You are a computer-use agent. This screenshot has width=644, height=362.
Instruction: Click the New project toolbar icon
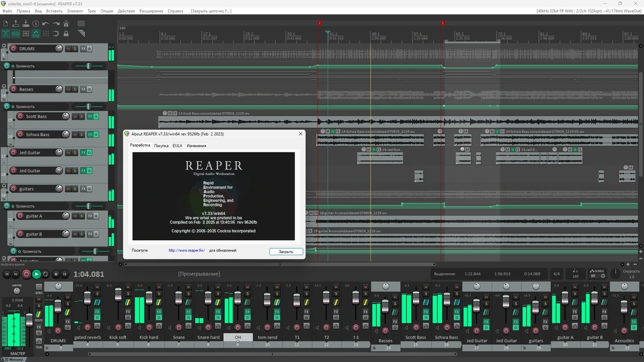coord(6,24)
